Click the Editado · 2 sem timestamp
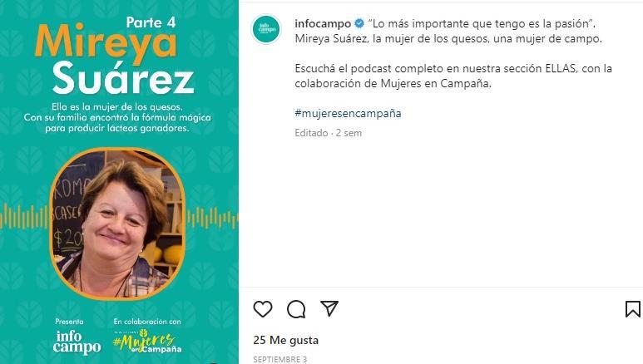 point(328,133)
